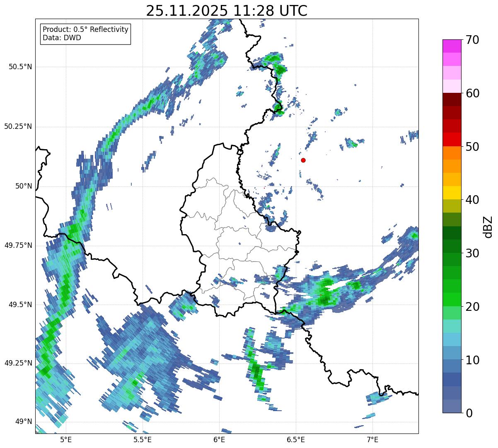Click the 50°N latitude label

pyautogui.click(x=23, y=186)
